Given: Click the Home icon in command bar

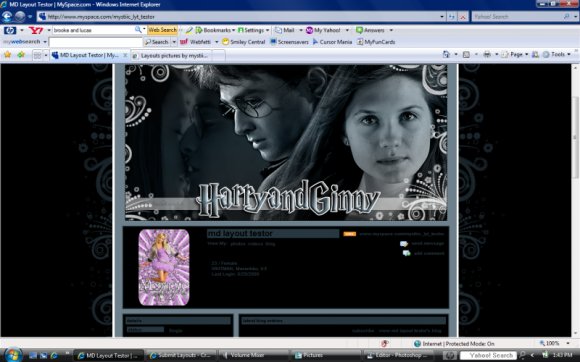Looking at the screenshot, I should [446, 54].
